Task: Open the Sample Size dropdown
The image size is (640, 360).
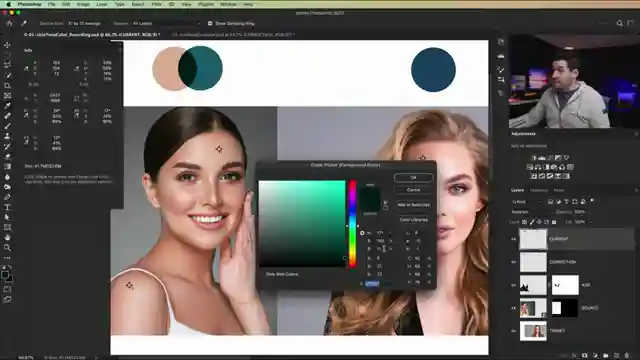Action: pos(87,24)
